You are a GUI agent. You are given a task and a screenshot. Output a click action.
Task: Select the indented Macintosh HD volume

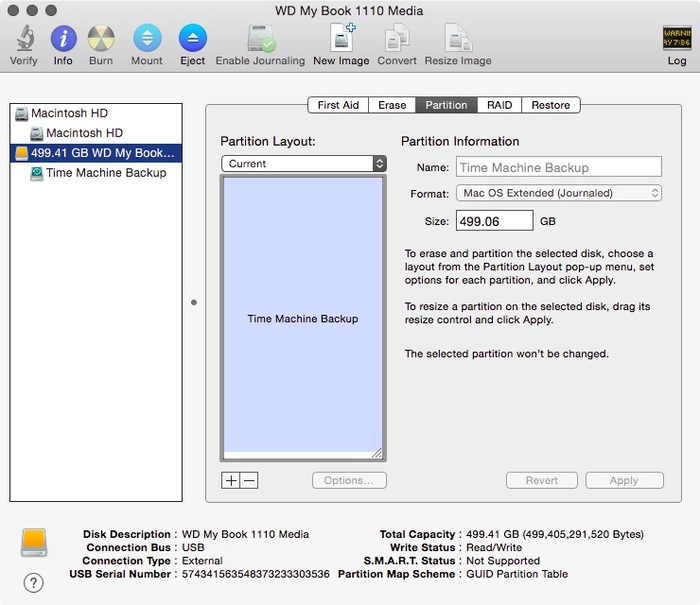[96, 133]
